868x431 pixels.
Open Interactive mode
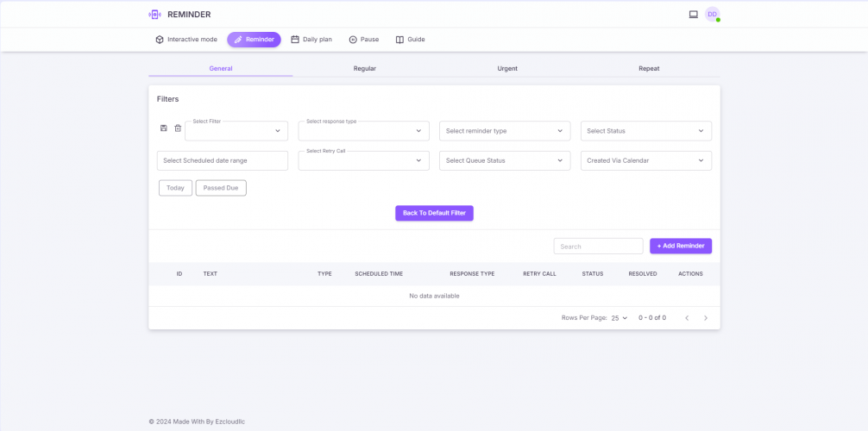coord(186,40)
